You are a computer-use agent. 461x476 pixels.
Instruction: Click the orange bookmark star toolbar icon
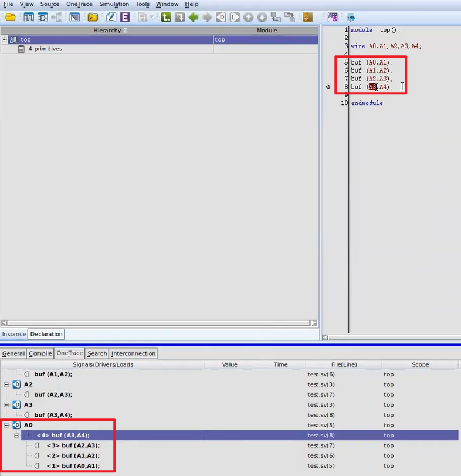[x=308, y=17]
